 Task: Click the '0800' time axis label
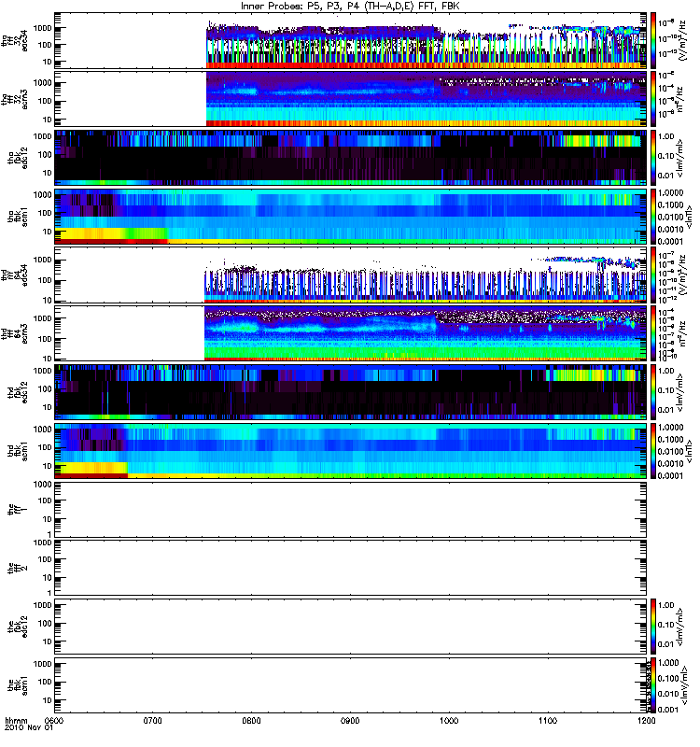coord(251,721)
